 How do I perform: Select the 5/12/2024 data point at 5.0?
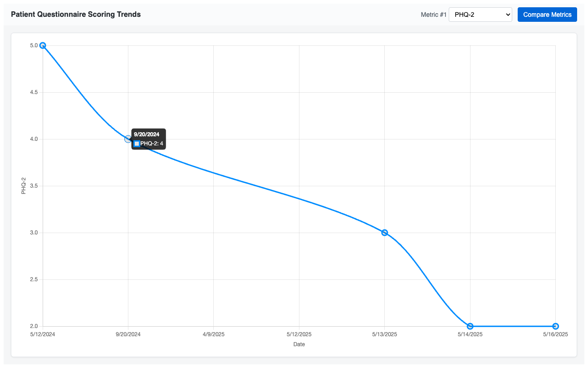(43, 45)
